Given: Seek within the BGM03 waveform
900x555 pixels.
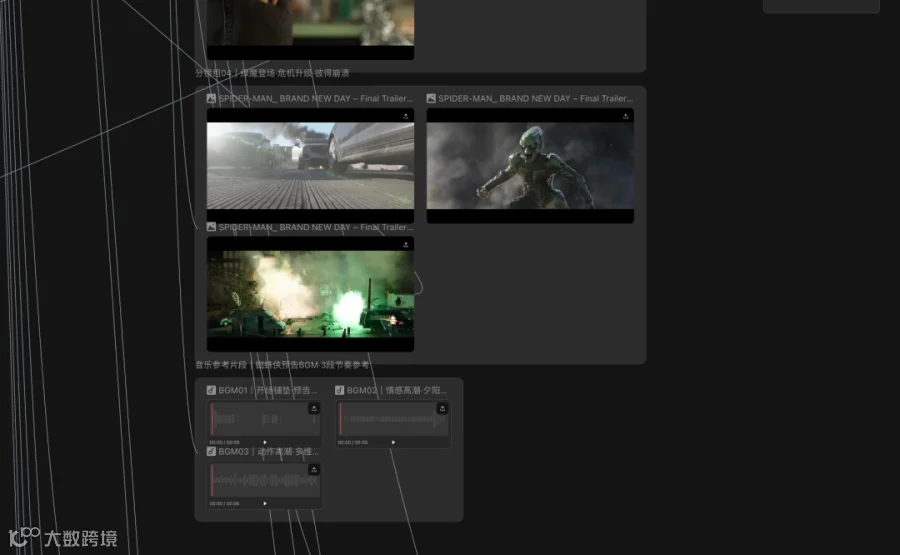Looking at the screenshot, I should click(x=265, y=481).
